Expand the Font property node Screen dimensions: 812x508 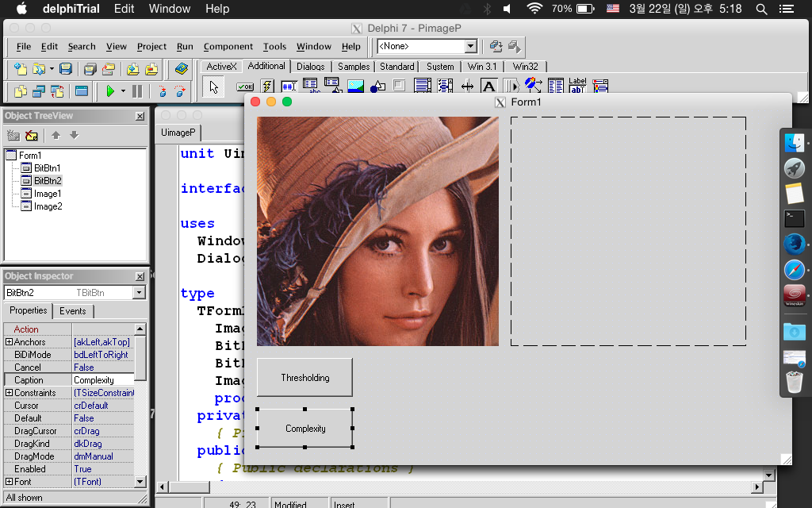(10, 482)
